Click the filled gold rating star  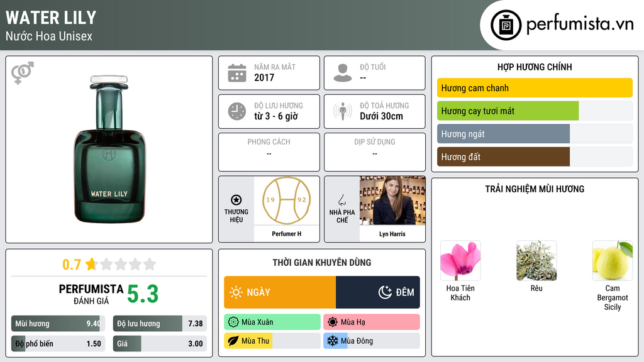pyautogui.click(x=91, y=264)
